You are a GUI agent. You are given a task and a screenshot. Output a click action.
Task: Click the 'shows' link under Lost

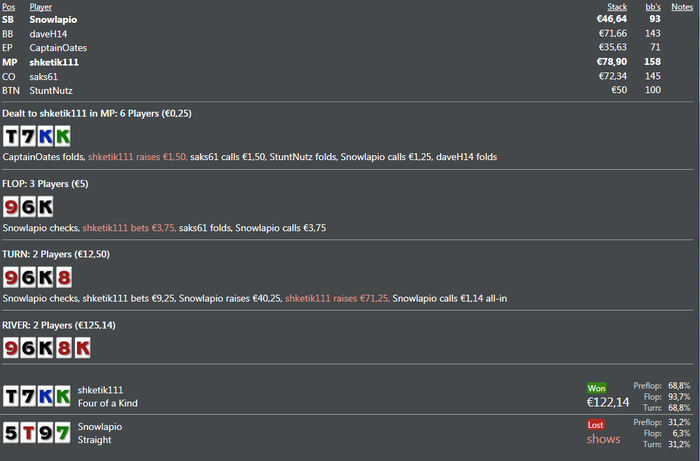point(603,439)
